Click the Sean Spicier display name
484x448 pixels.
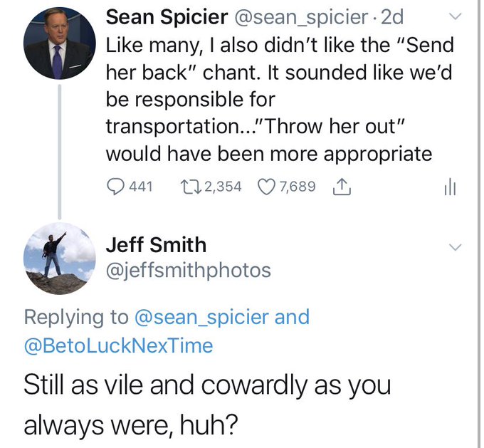click(167, 17)
